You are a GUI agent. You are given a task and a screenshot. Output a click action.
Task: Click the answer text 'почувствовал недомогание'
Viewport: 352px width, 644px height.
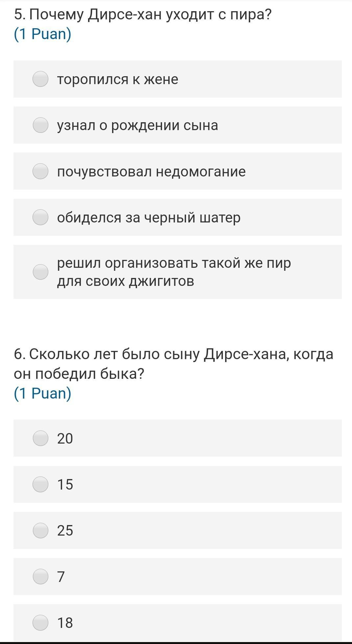tap(151, 171)
